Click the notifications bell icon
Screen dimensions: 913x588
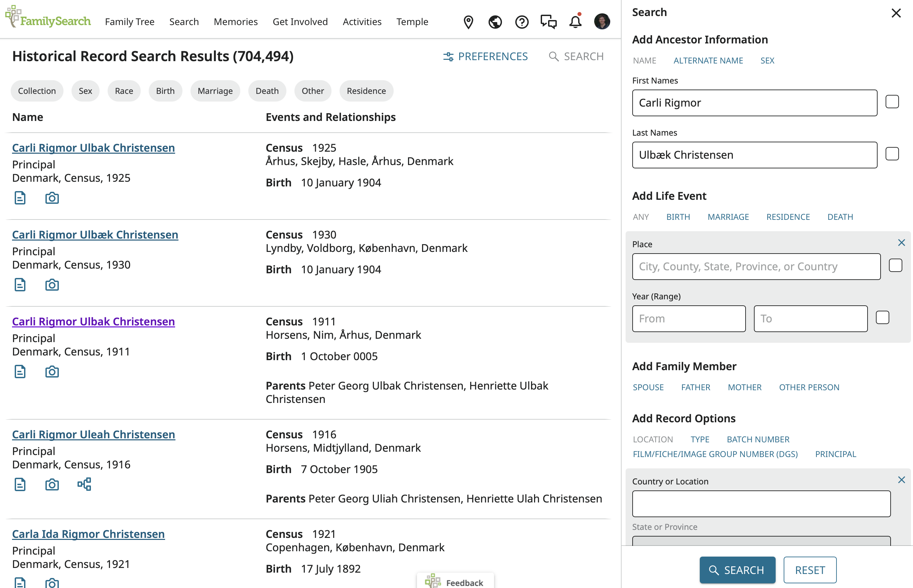[x=575, y=22]
